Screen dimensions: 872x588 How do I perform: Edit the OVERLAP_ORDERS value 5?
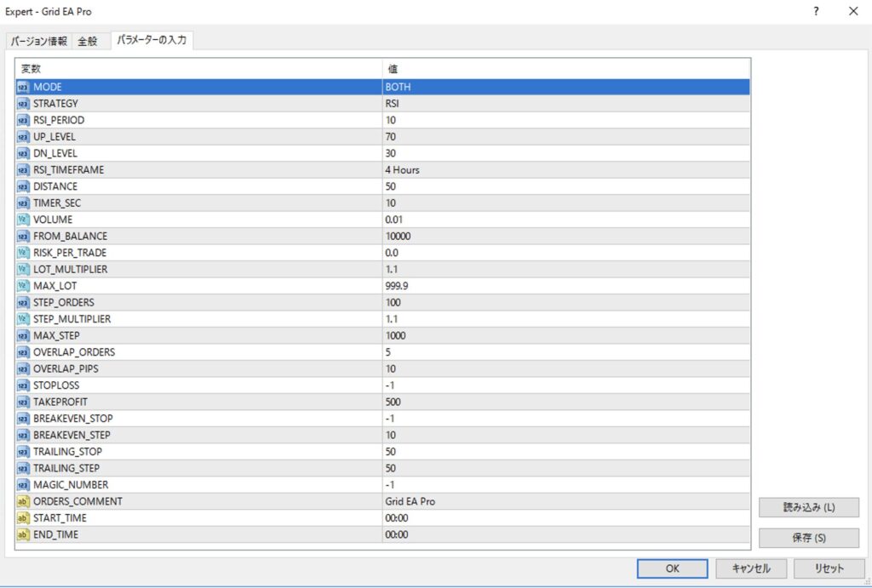[566, 352]
